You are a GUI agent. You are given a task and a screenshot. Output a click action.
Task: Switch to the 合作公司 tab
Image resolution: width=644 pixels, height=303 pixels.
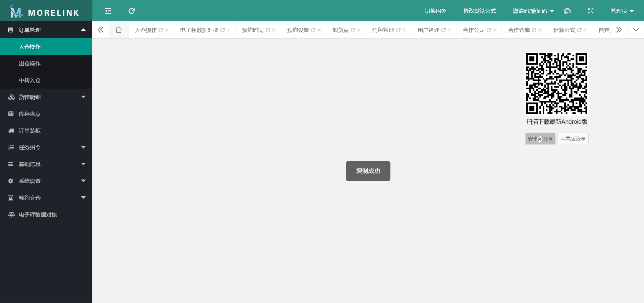click(474, 30)
